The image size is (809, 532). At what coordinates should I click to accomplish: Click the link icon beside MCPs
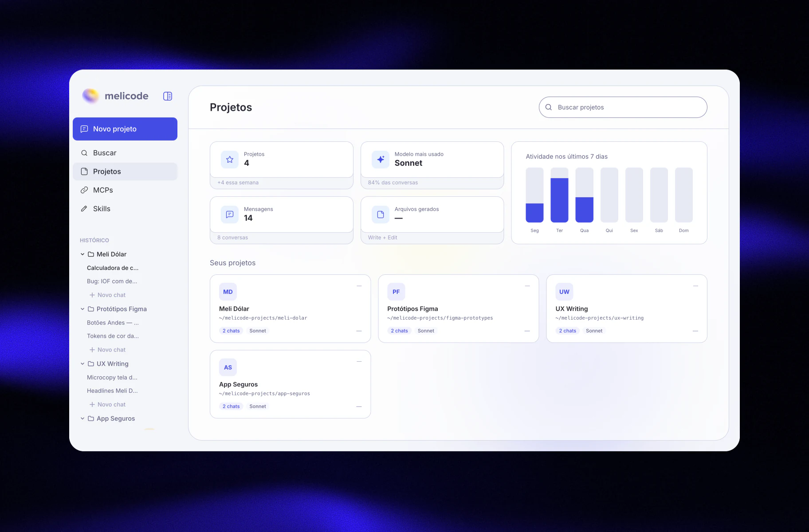[x=84, y=190]
